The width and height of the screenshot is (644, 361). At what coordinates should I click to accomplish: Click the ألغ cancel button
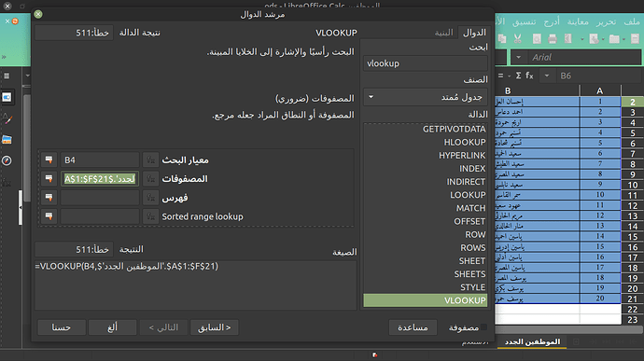point(113,327)
